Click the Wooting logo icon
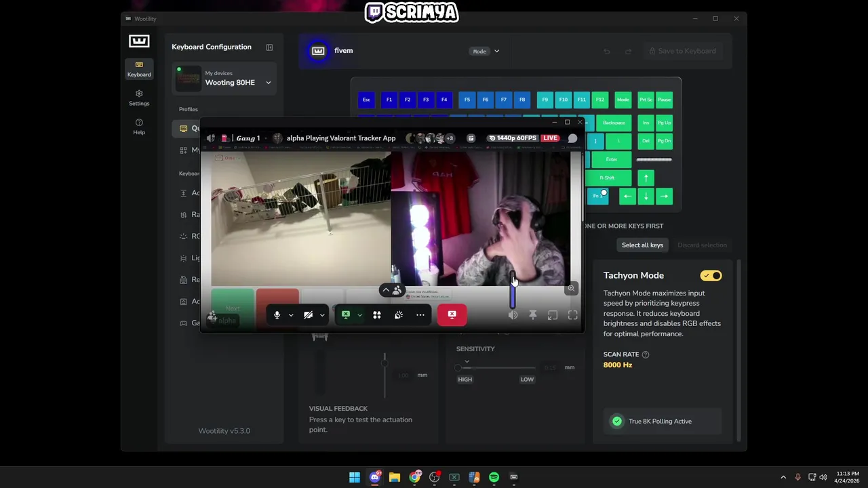 139,41
